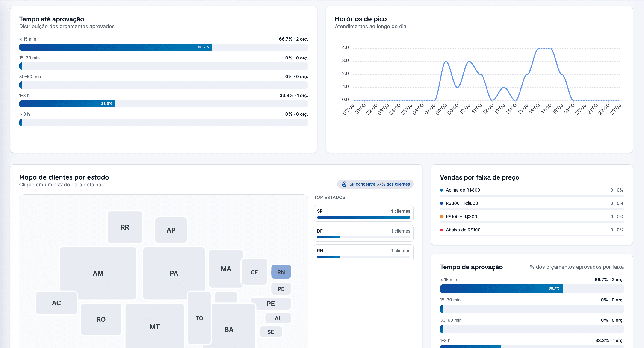Click the '> 3 h' label in top card

[x=24, y=114]
